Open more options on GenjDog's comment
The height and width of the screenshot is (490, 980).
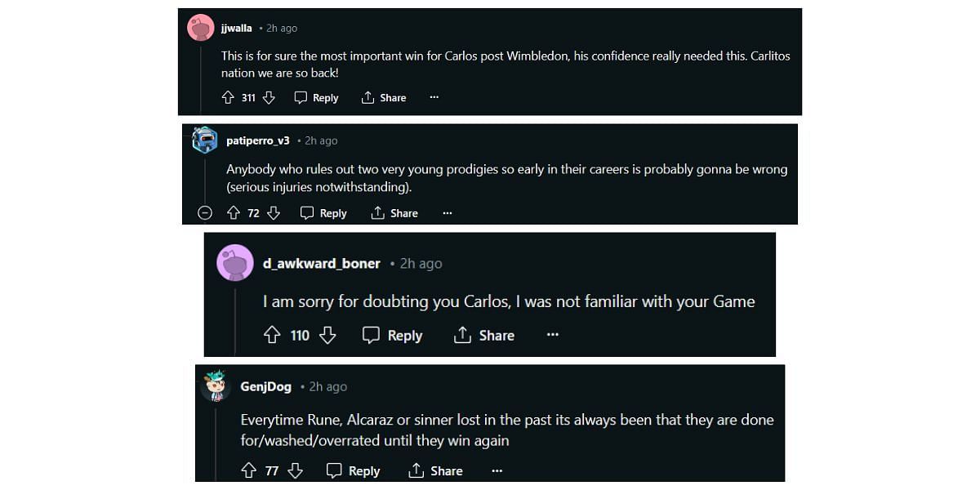pyautogui.click(x=497, y=470)
